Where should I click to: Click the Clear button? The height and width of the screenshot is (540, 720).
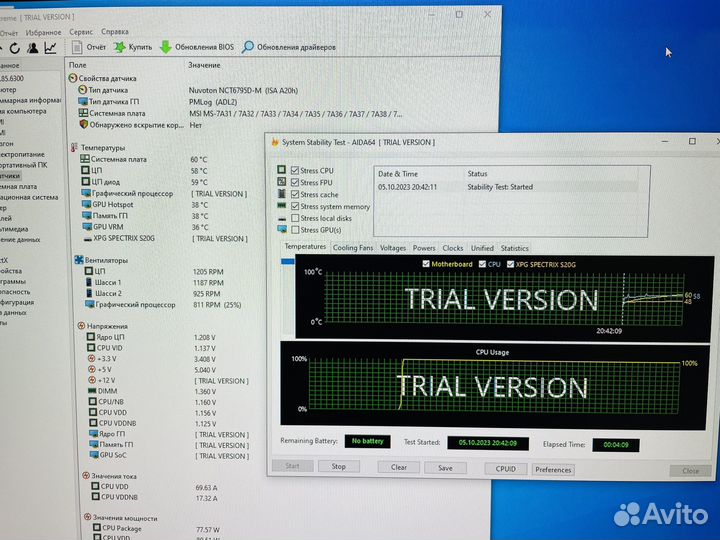[399, 467]
